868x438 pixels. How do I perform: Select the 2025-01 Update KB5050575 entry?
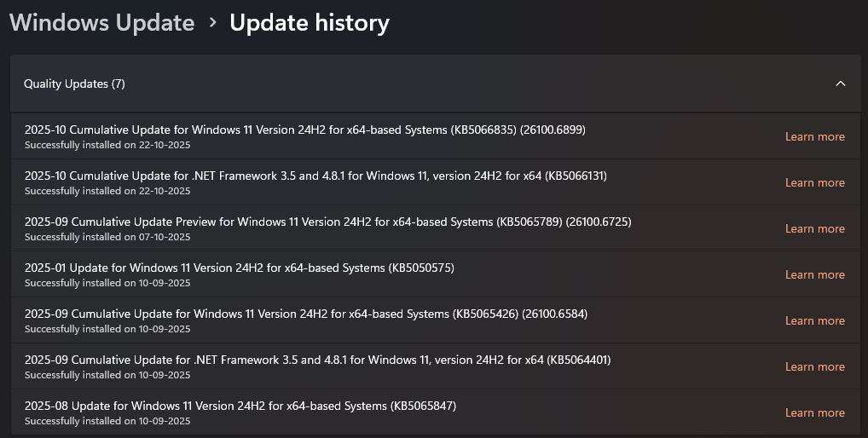click(239, 268)
